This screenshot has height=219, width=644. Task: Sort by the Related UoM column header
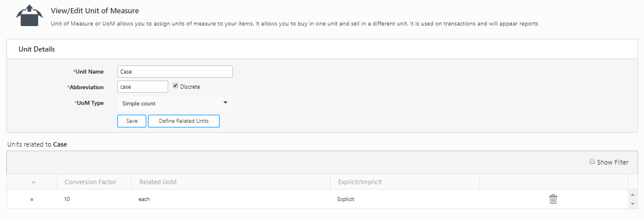tap(158, 182)
